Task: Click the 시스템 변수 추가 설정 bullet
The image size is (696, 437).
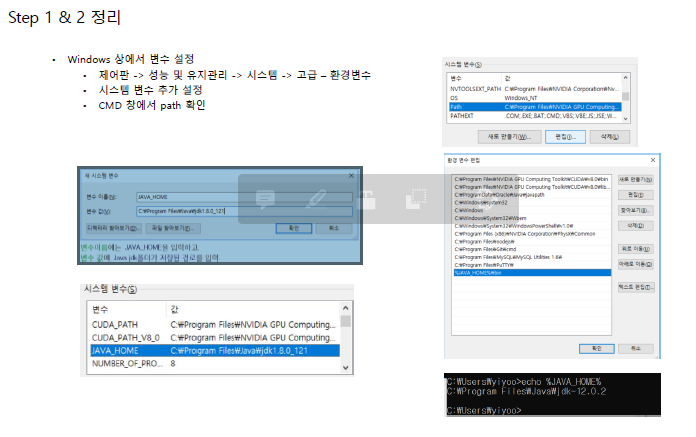Action: click(x=150, y=90)
